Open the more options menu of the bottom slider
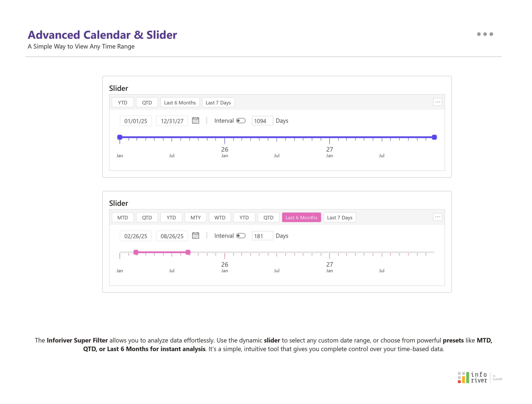The image size is (532, 404). pos(438,217)
